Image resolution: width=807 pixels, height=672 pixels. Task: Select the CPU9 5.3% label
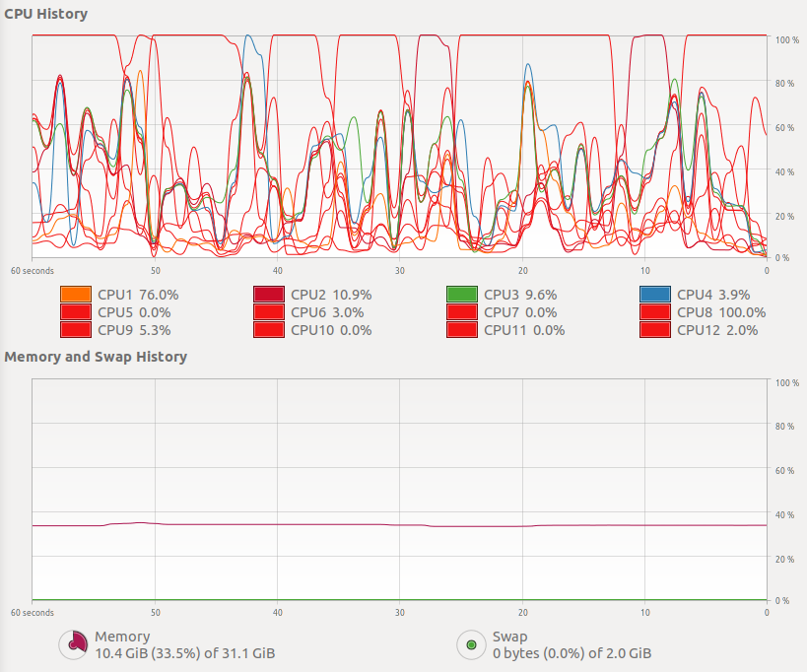[x=134, y=330]
